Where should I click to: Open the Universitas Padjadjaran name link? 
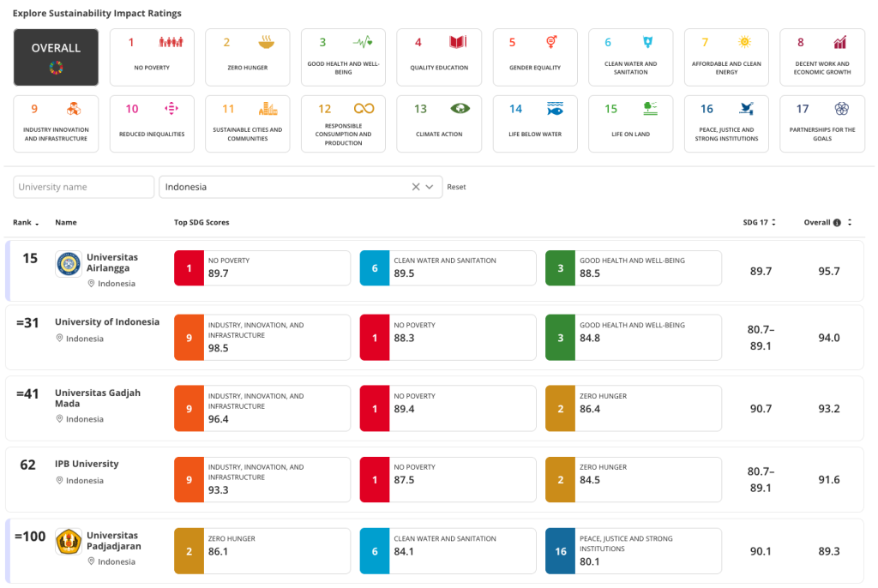[114, 541]
